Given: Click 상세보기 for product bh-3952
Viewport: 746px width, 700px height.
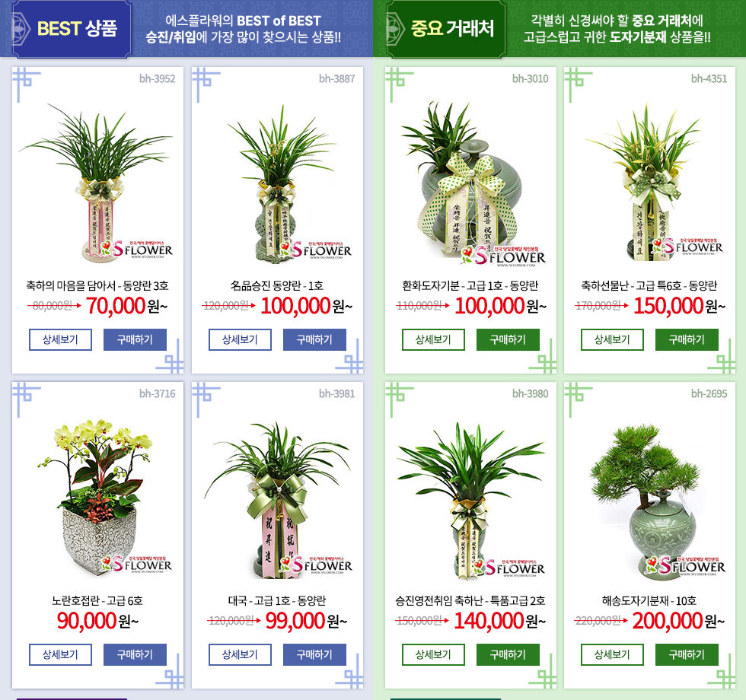Looking at the screenshot, I should pyautogui.click(x=60, y=339).
